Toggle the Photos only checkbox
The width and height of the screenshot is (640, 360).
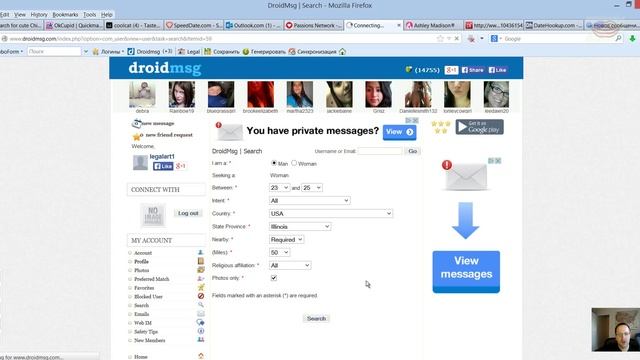click(x=273, y=278)
